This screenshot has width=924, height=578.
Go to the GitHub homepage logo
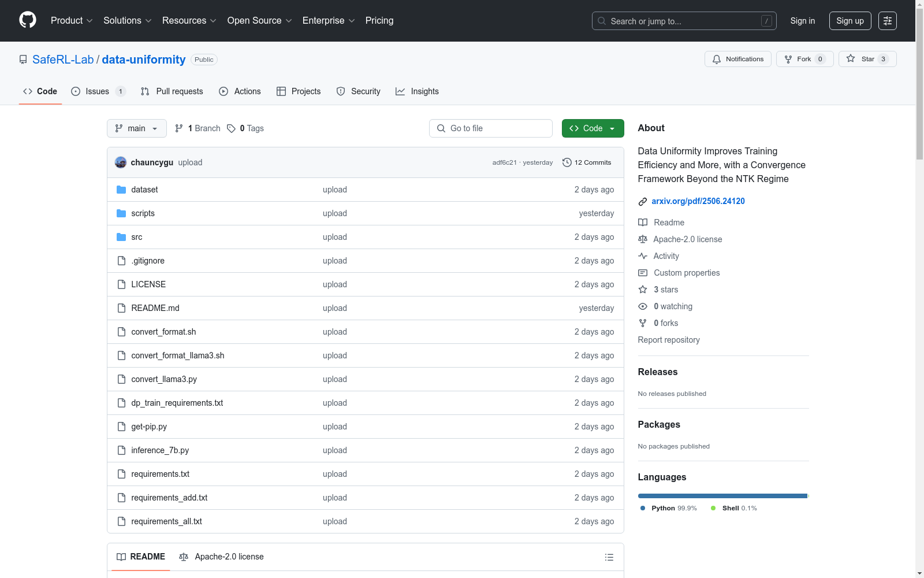pyautogui.click(x=28, y=20)
